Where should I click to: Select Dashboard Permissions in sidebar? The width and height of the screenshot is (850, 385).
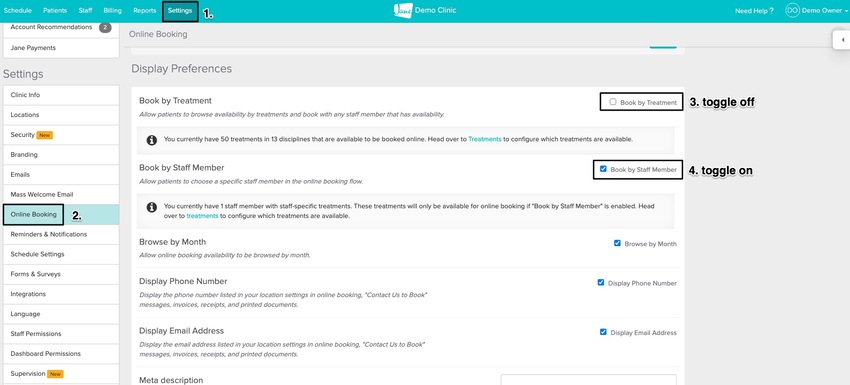tap(61, 354)
